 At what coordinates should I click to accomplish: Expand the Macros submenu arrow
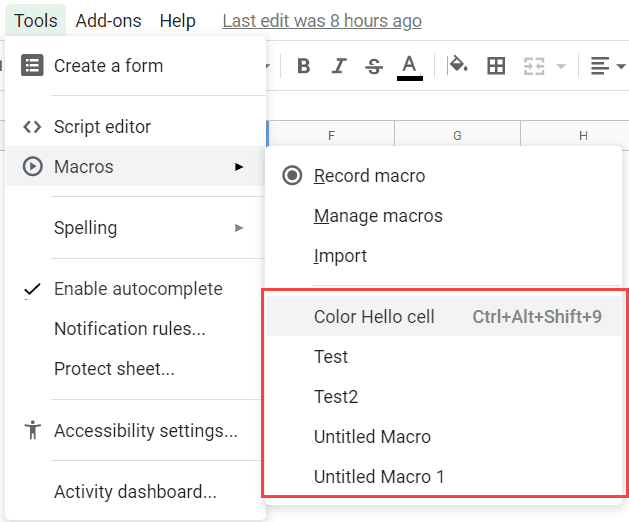239,167
